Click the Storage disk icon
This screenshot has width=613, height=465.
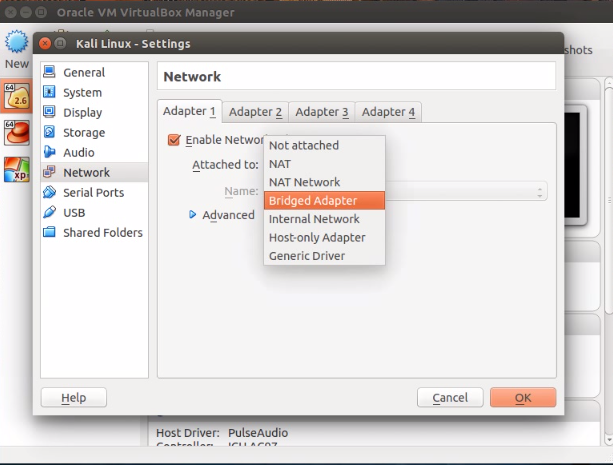pyautogui.click(x=49, y=132)
